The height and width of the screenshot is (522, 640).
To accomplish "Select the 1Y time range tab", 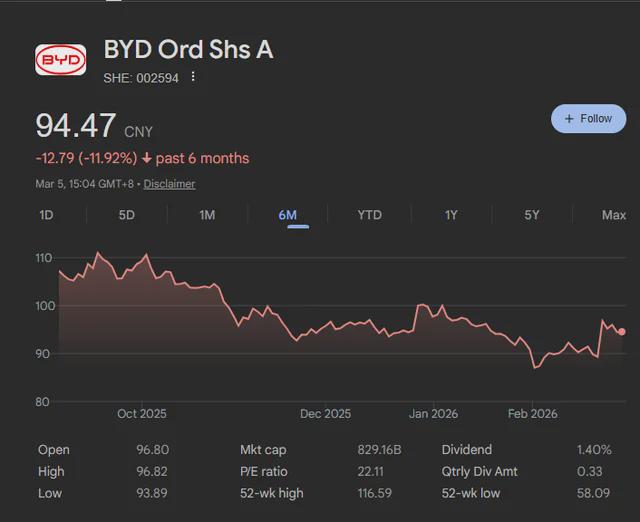I will tap(451, 215).
